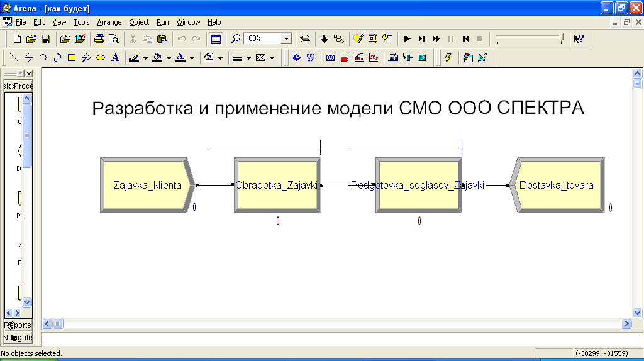Select the Line drawing tool
This screenshot has width=644, height=361.
click(14, 58)
